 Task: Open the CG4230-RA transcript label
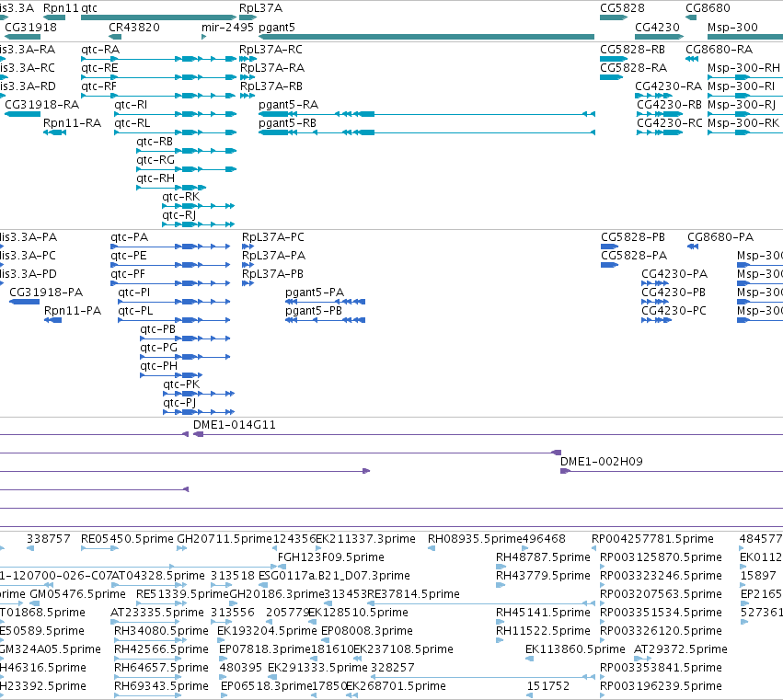(x=669, y=86)
